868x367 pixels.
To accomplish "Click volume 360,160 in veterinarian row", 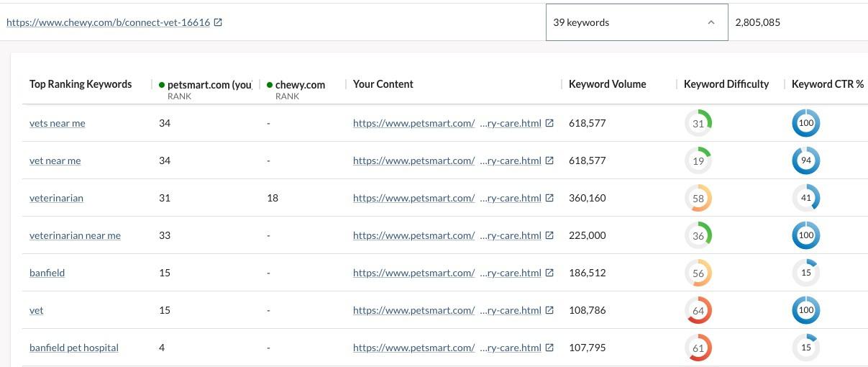I will pyautogui.click(x=588, y=198).
